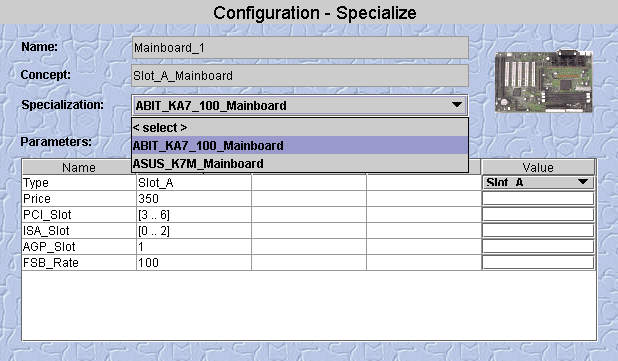This screenshot has height=361, width=618.
Task: Click the Value field for FSB_Rate row
Action: [x=538, y=262]
